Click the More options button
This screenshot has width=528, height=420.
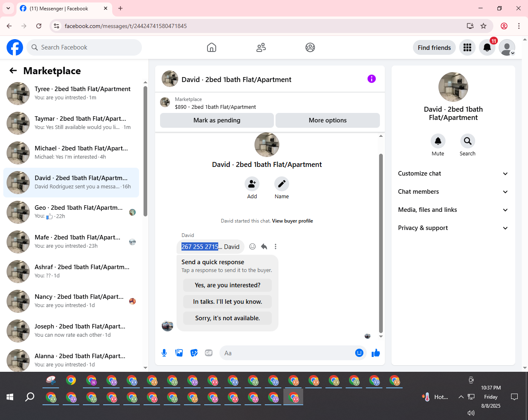[x=328, y=120]
